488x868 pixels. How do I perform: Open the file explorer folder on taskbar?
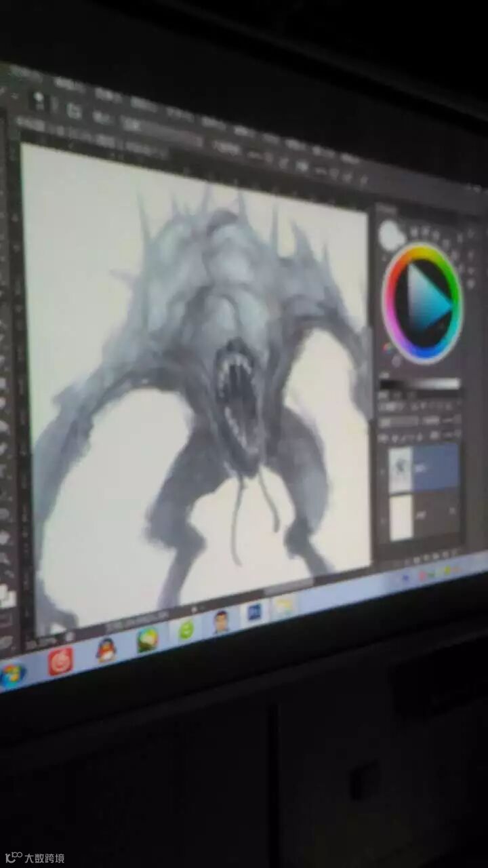(x=284, y=606)
